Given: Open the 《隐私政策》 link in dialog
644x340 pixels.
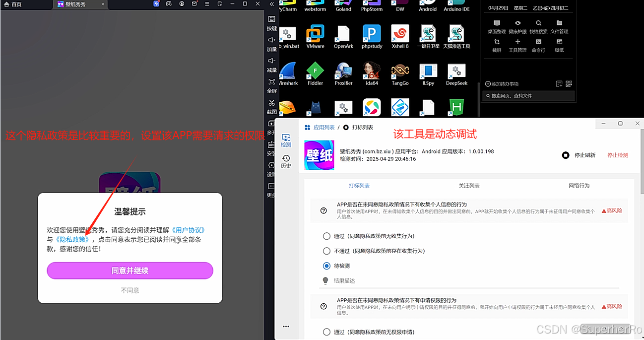Looking at the screenshot, I should coord(72,239).
